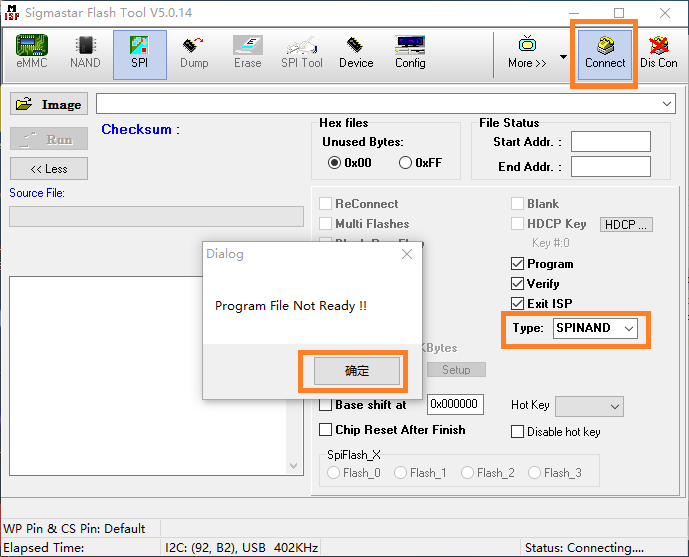Image resolution: width=689 pixels, height=557 pixels.
Task: Click into the Start Addr. field
Action: tap(610, 142)
